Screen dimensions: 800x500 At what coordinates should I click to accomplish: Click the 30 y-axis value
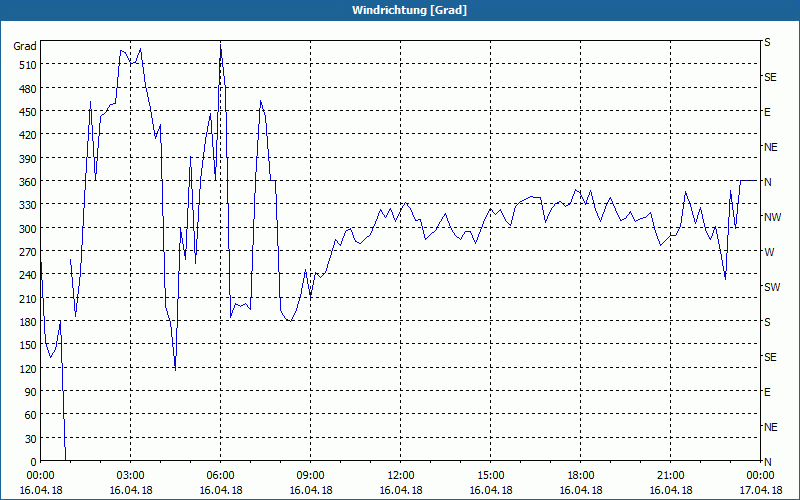[31, 439]
